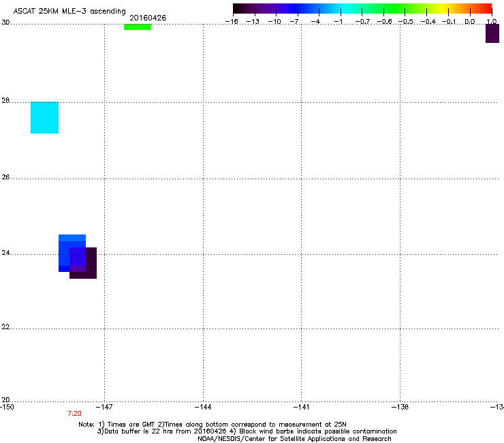Click the '-7' color scale label

(295, 22)
